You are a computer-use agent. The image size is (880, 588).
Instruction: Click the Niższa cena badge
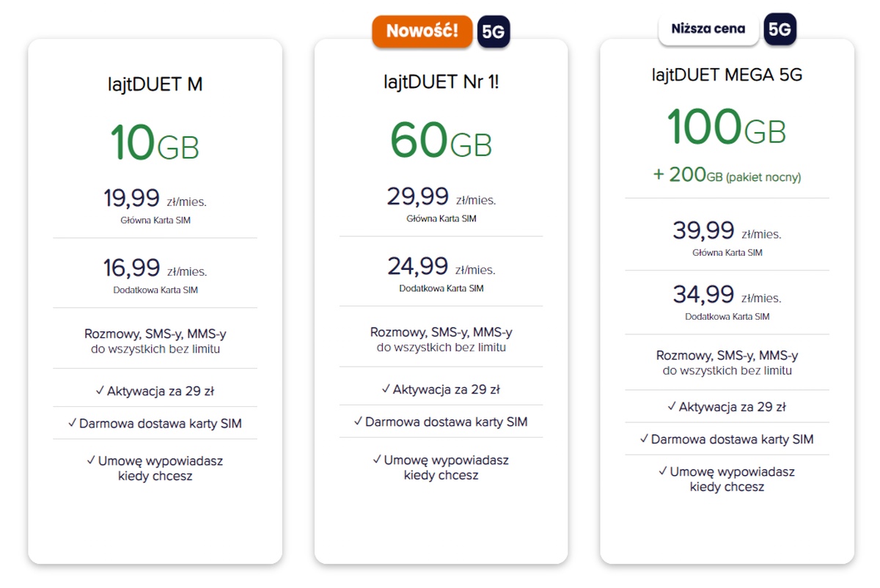708,29
